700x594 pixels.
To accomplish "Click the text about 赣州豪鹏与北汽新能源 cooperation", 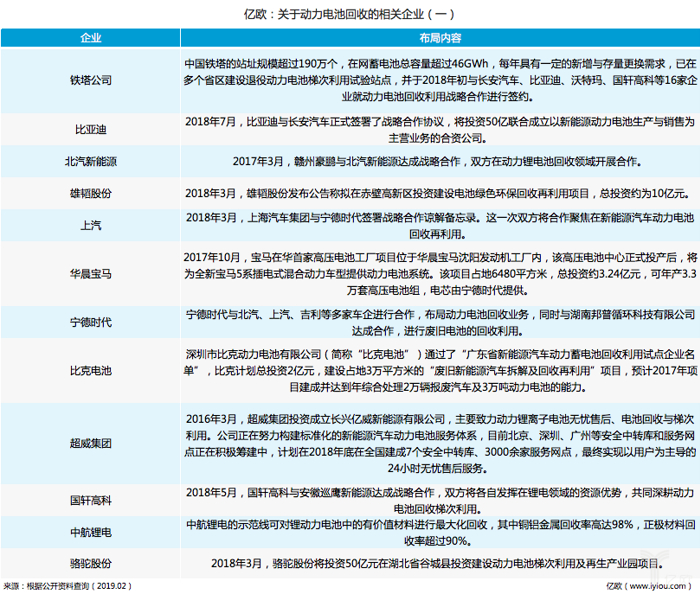I will (x=437, y=162).
